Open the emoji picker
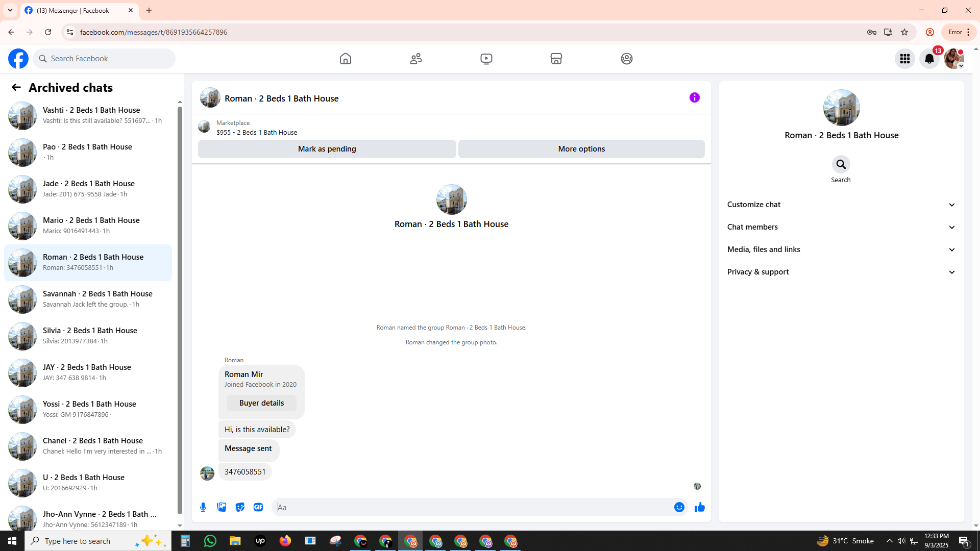The width and height of the screenshot is (980, 551). (x=679, y=507)
